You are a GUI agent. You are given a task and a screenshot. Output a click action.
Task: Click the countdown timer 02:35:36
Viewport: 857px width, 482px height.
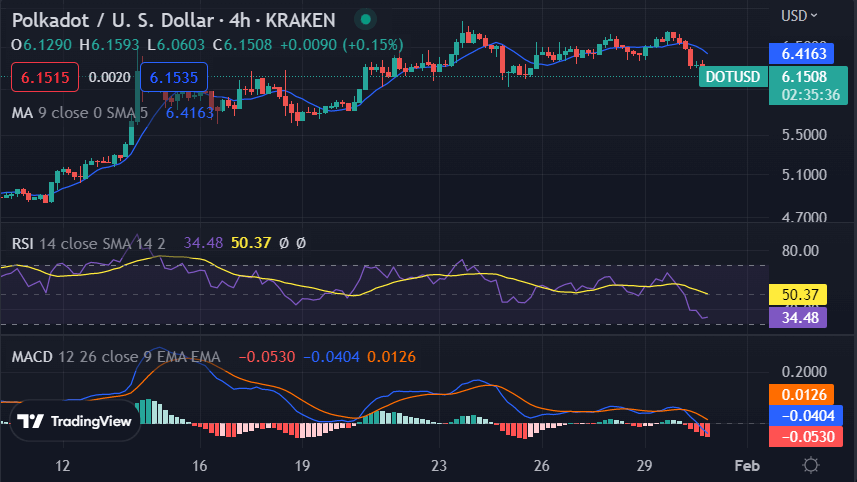811,95
